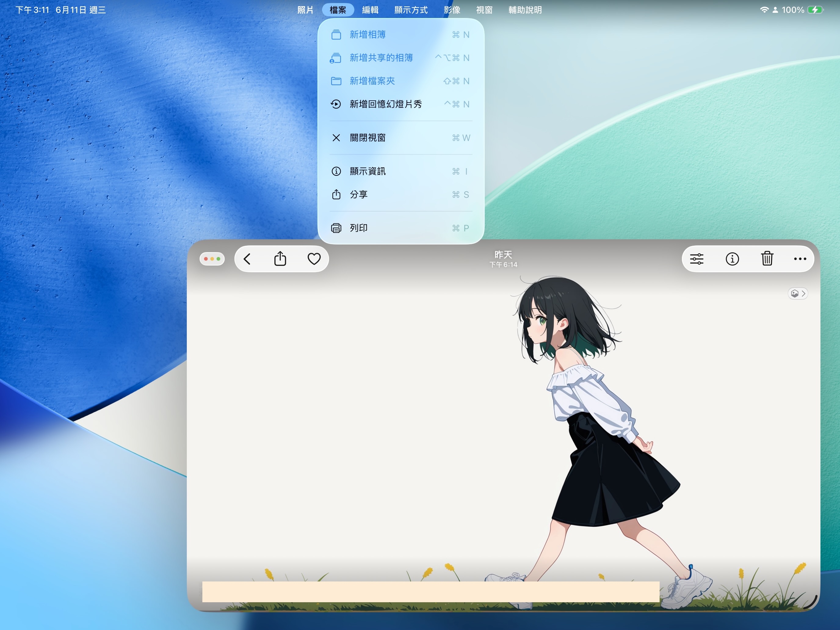
Task: Select 分享 in the 檔案 menu
Action: point(401,194)
